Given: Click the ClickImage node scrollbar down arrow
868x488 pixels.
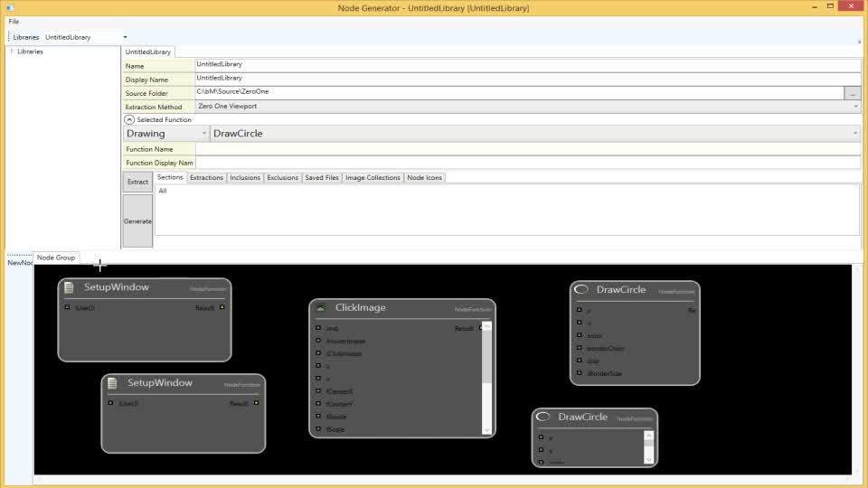Looking at the screenshot, I should pos(486,430).
